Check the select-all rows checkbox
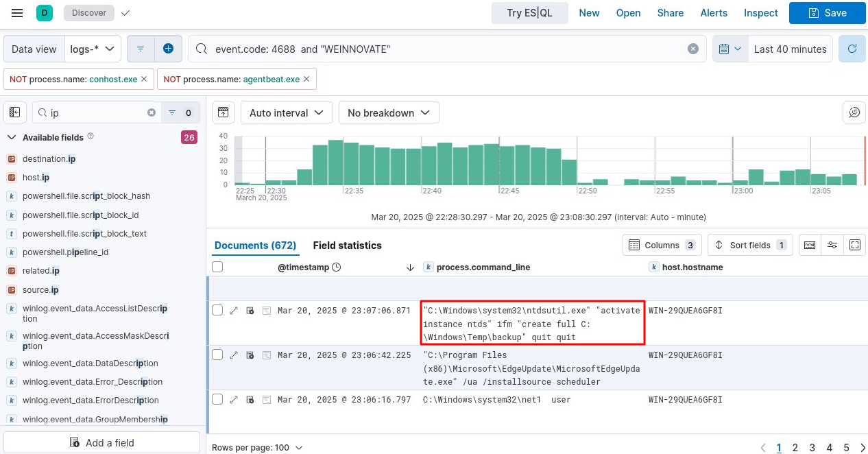The image size is (868, 454). click(217, 267)
